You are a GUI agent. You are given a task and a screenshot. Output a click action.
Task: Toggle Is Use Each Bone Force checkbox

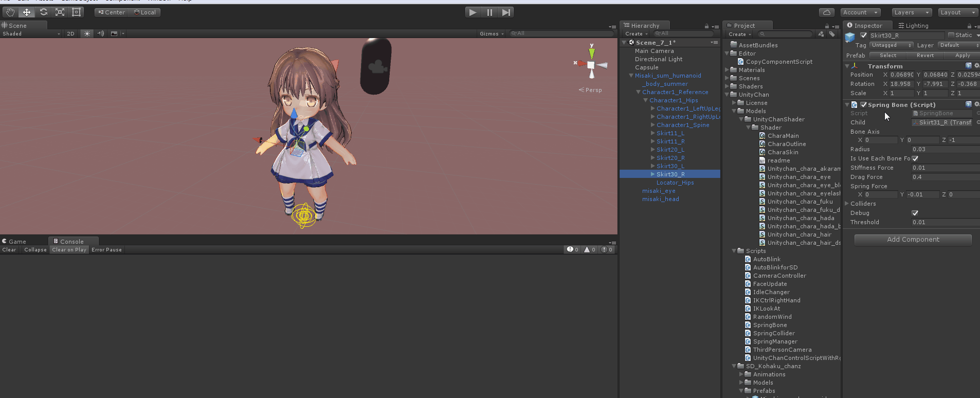[x=915, y=158]
